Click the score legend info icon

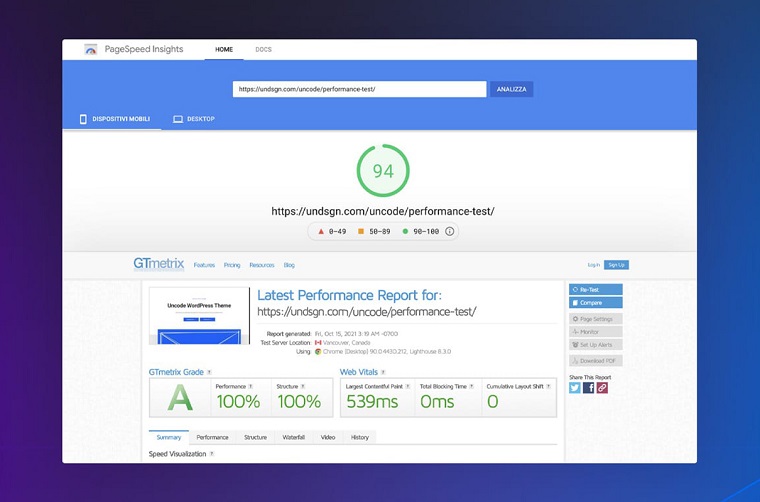449,232
